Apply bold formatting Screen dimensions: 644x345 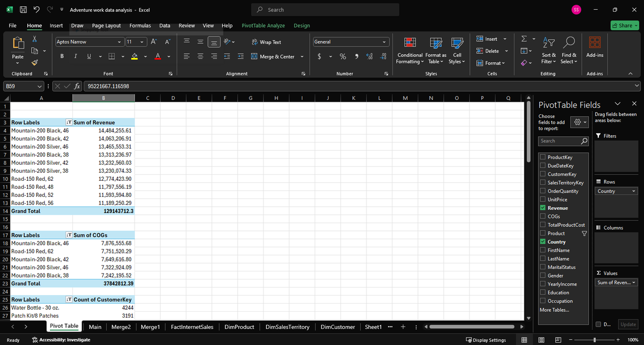tap(62, 55)
